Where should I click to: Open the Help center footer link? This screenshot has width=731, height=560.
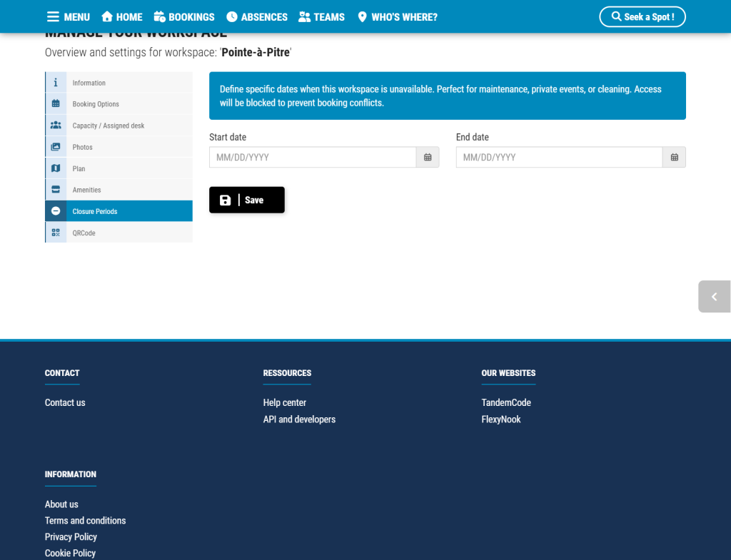284,402
